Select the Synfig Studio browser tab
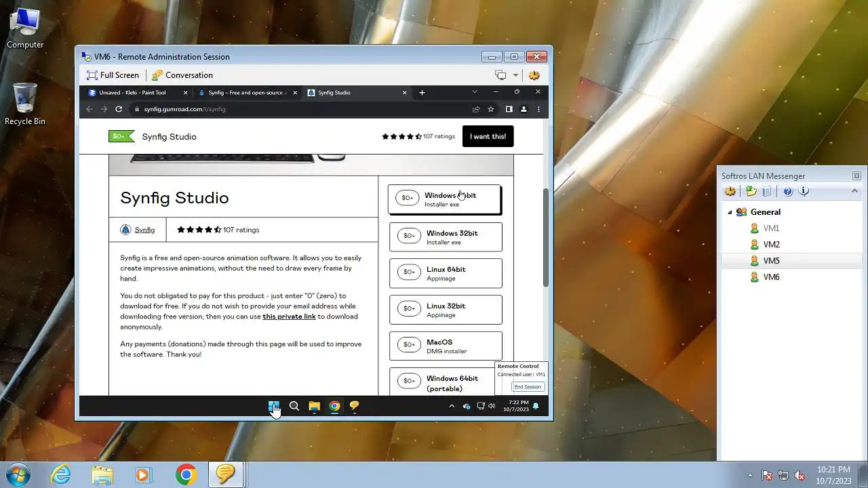 tap(356, 93)
